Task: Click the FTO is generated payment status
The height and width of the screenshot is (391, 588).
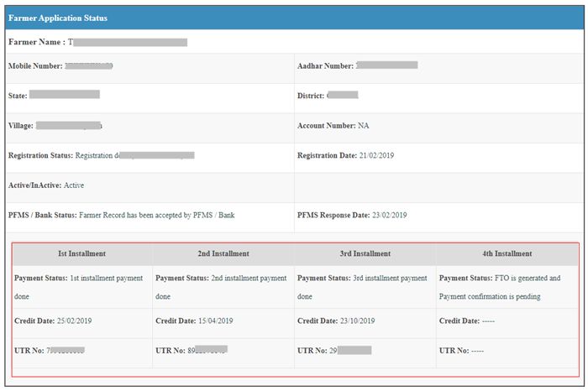Action: coord(499,287)
